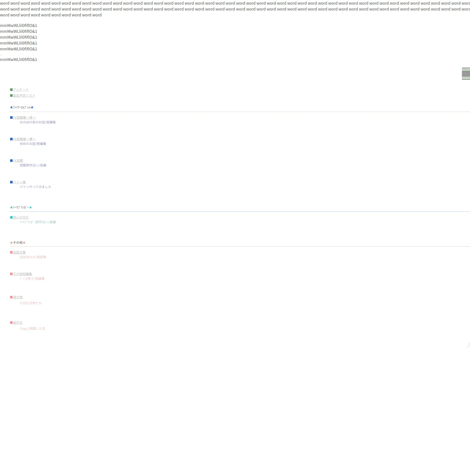Open the 追加予定リスト link

point(24,96)
